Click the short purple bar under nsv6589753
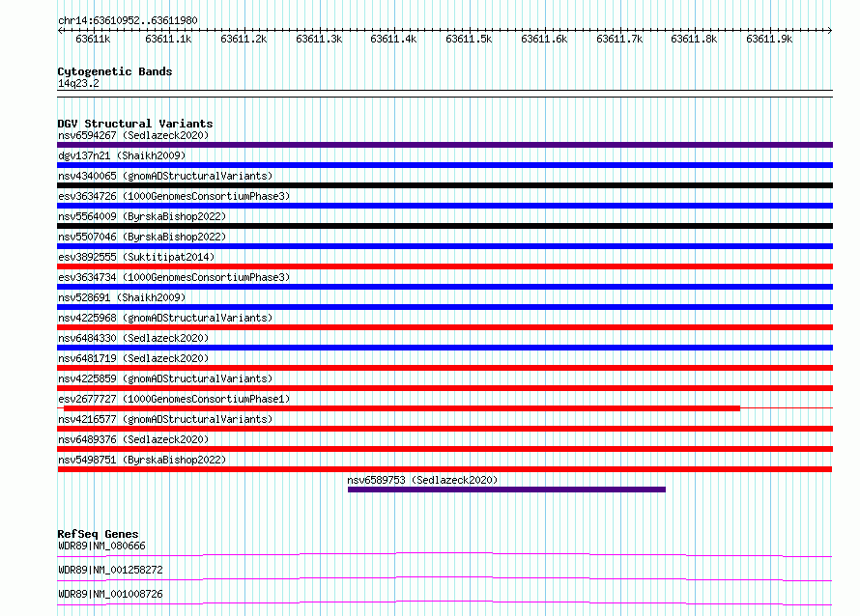The height and width of the screenshot is (616, 860). pyautogui.click(x=506, y=490)
